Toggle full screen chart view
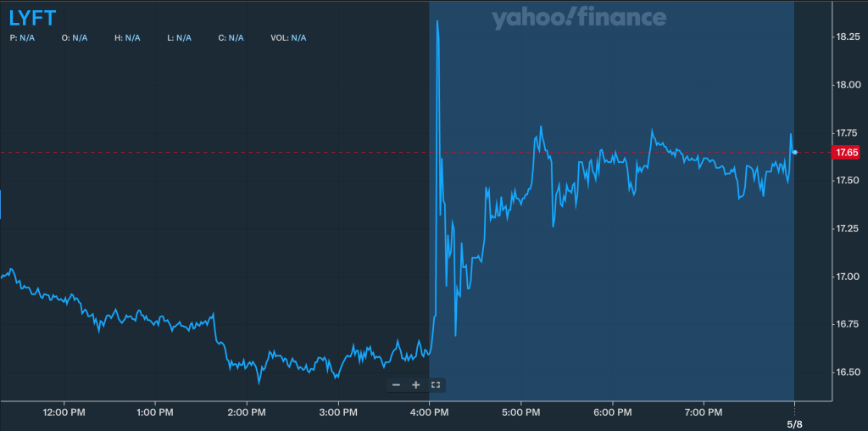868x431 pixels. [436, 384]
